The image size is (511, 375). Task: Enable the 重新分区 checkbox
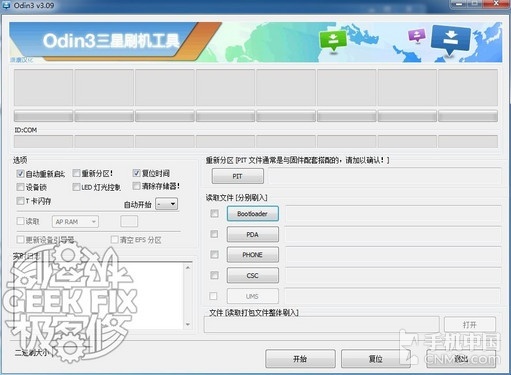[x=76, y=173]
